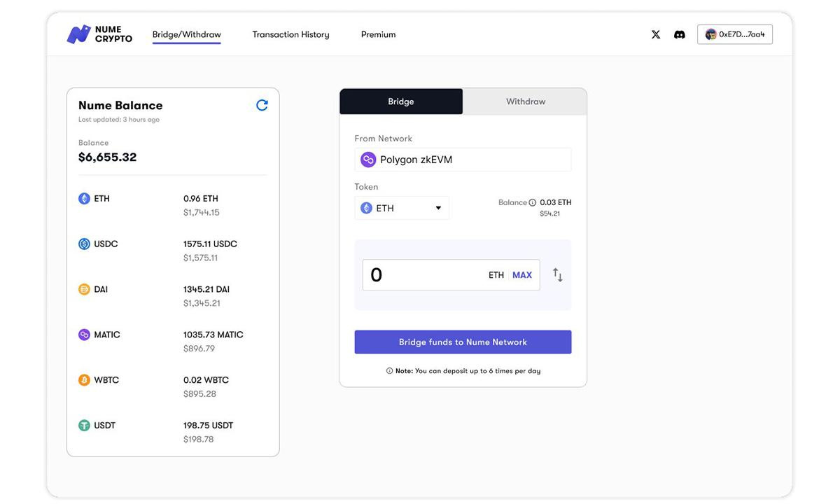Click the $54.21 wallet value

click(549, 214)
